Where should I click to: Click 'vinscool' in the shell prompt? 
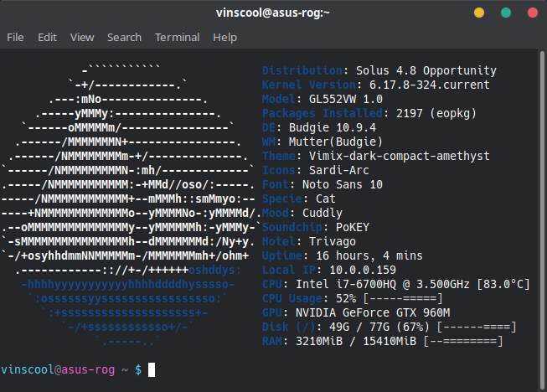click(x=27, y=369)
